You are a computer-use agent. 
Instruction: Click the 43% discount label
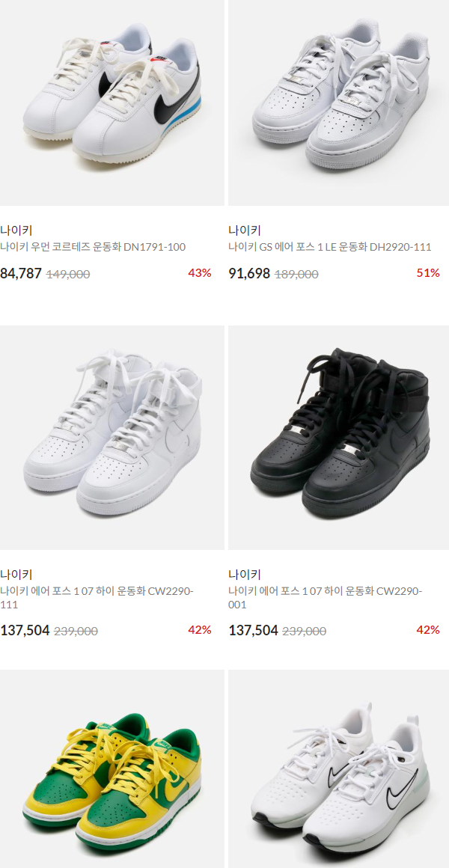(x=200, y=273)
